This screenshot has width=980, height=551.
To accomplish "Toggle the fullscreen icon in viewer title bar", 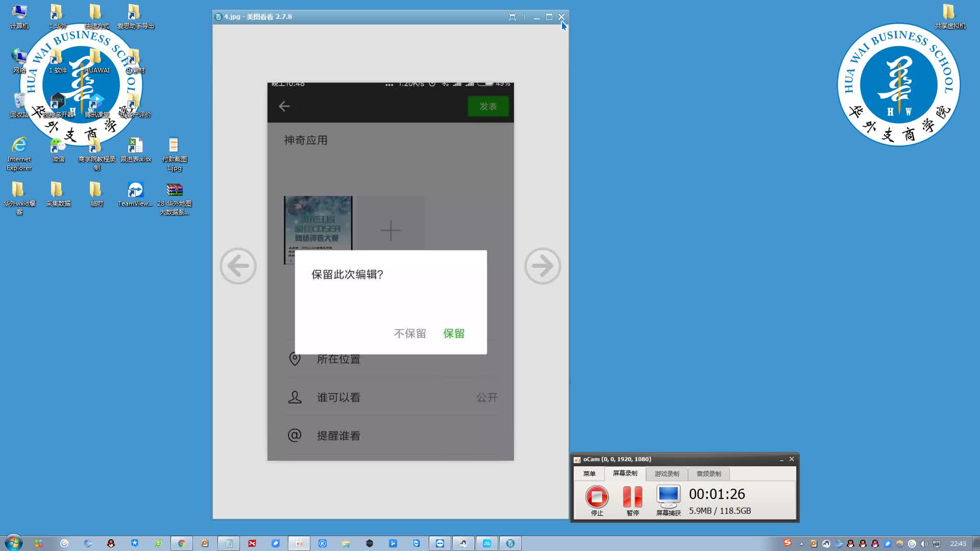I will click(512, 17).
